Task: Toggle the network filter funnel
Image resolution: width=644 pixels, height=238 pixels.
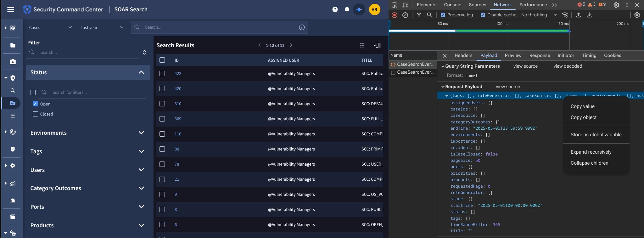Action: coord(419,15)
